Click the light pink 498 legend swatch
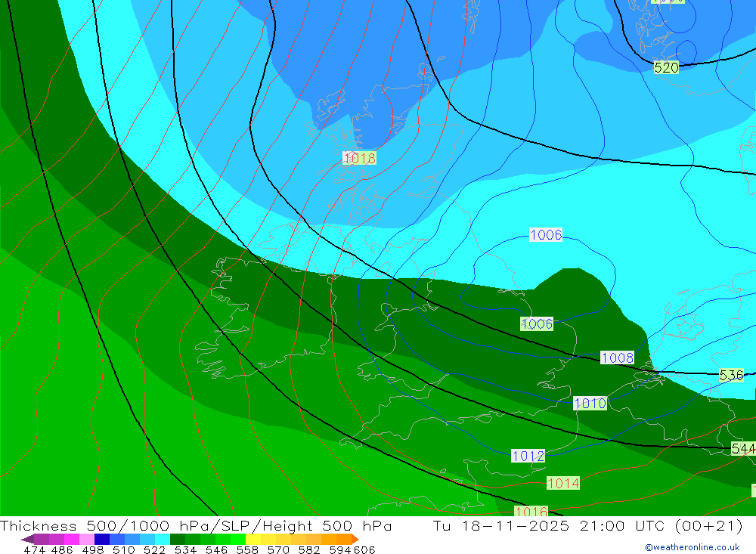Screen dimensions: 756x554 click(x=87, y=539)
